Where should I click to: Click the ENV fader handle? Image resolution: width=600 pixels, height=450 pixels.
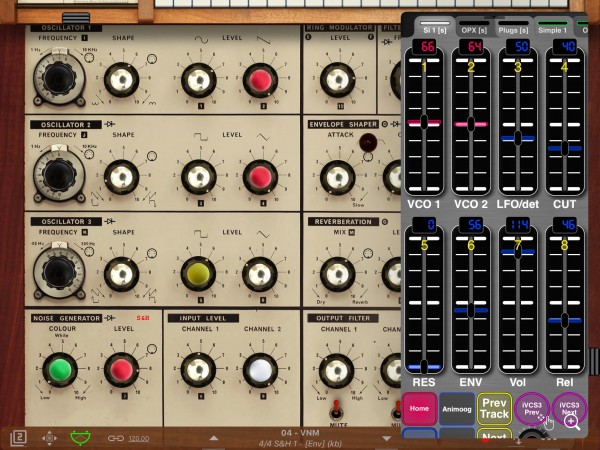point(471,310)
